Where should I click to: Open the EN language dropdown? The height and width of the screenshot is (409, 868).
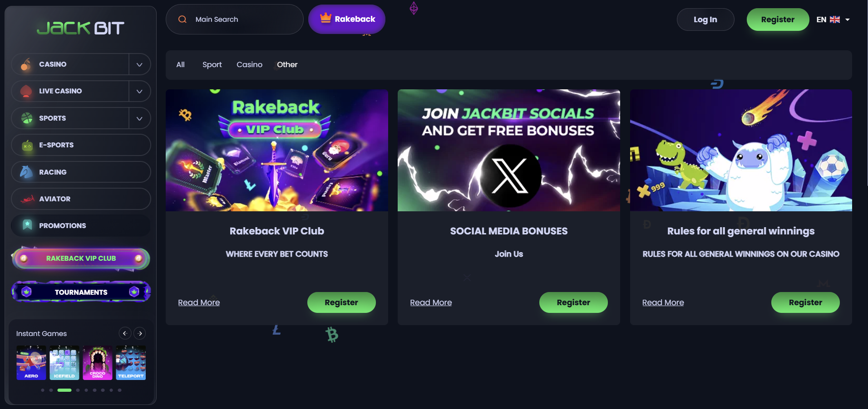[x=833, y=19]
